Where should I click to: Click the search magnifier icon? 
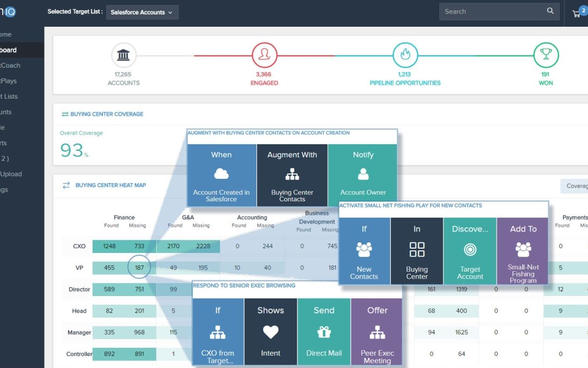click(550, 11)
